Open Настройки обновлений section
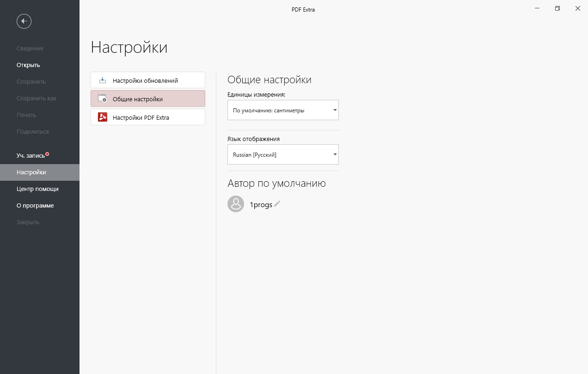The height and width of the screenshot is (374, 588). coord(148,80)
